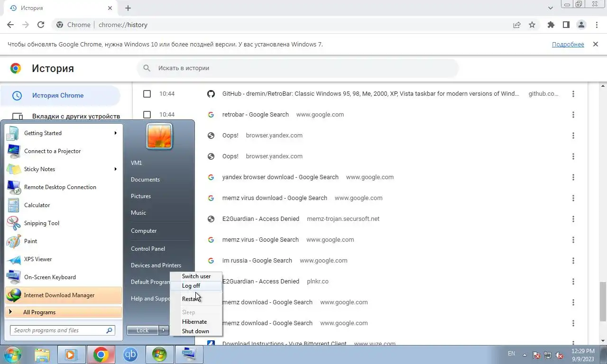This screenshot has width=607, height=364.
Task: Click the Windows Start orb
Action: coord(13,355)
